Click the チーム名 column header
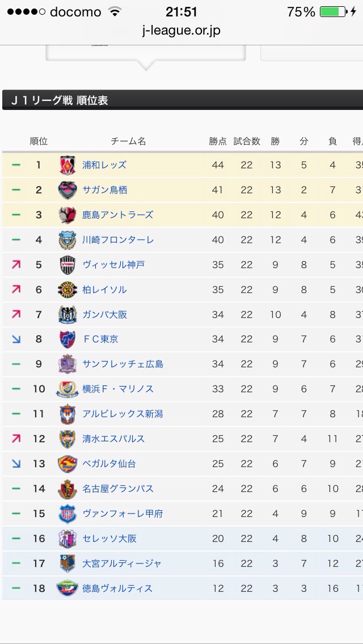 coord(128,141)
